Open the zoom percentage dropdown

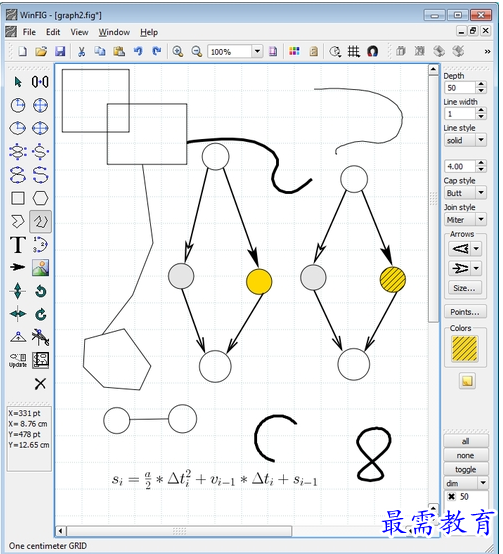tap(257, 52)
